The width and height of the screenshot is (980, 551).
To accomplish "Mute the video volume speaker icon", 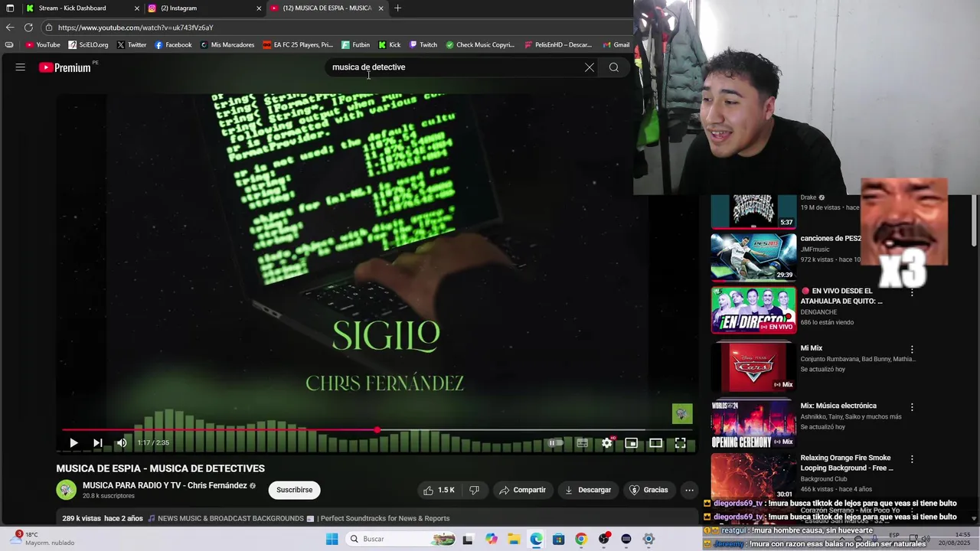I will tap(122, 443).
